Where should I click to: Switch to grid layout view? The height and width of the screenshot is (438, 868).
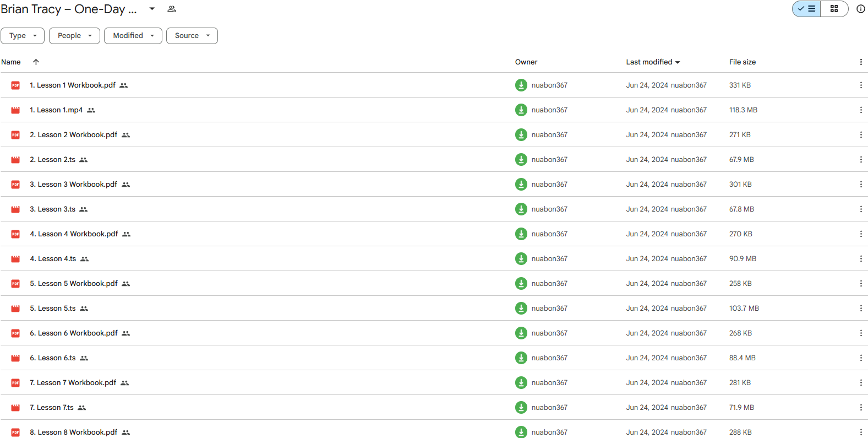point(834,9)
